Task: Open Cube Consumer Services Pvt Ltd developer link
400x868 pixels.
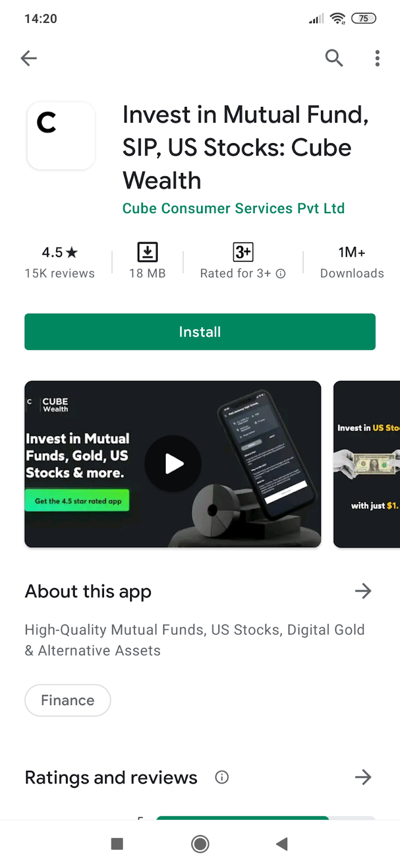Action: click(234, 208)
